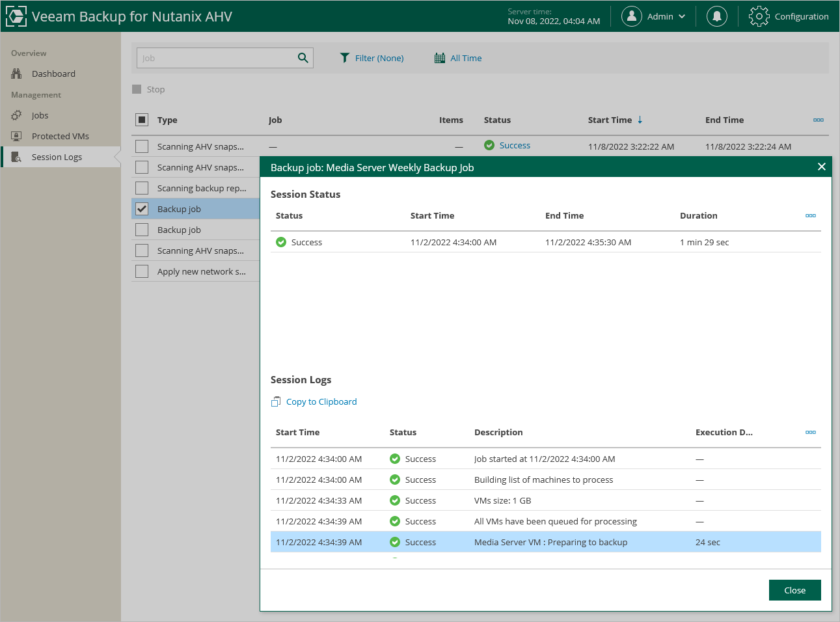The width and height of the screenshot is (840, 622).
Task: Open column chooser in Session Logs table
Action: (x=810, y=432)
